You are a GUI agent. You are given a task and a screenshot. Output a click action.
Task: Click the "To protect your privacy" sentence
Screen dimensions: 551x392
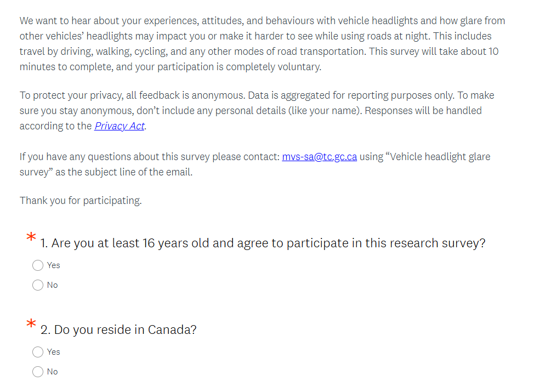pos(71,95)
